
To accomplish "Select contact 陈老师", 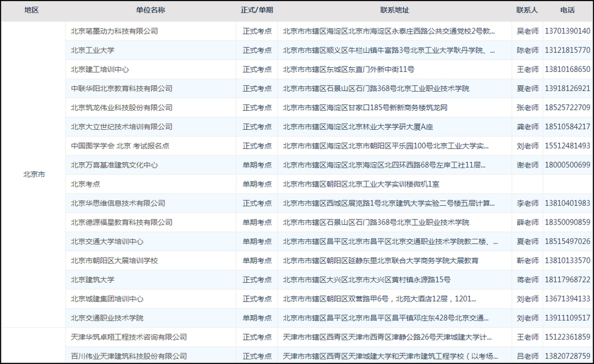I will (x=528, y=50).
